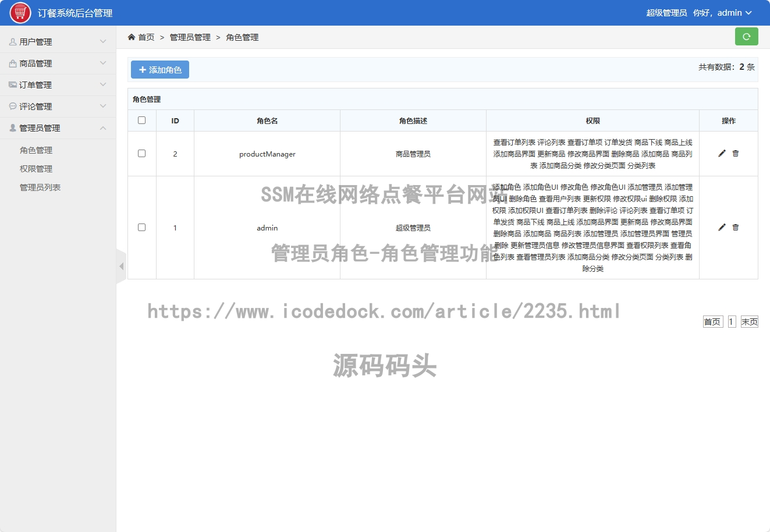Click the ID column header
Viewport: 770px width, 532px height.
point(175,121)
